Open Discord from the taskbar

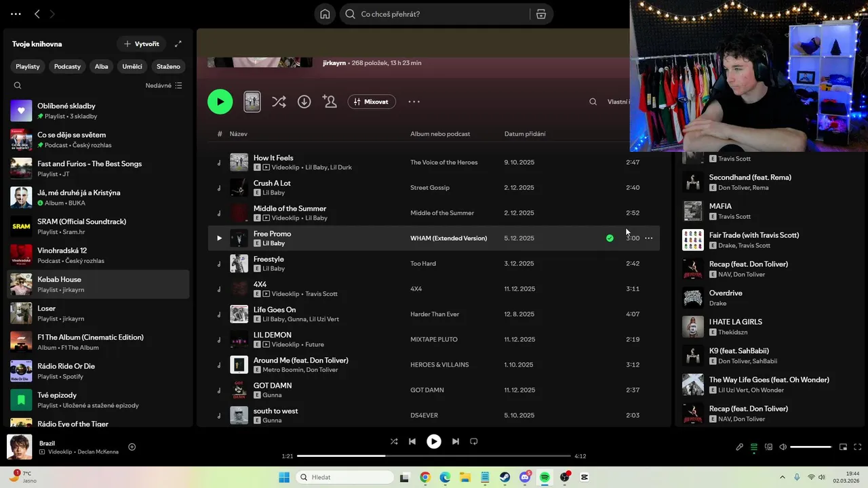[x=525, y=477]
